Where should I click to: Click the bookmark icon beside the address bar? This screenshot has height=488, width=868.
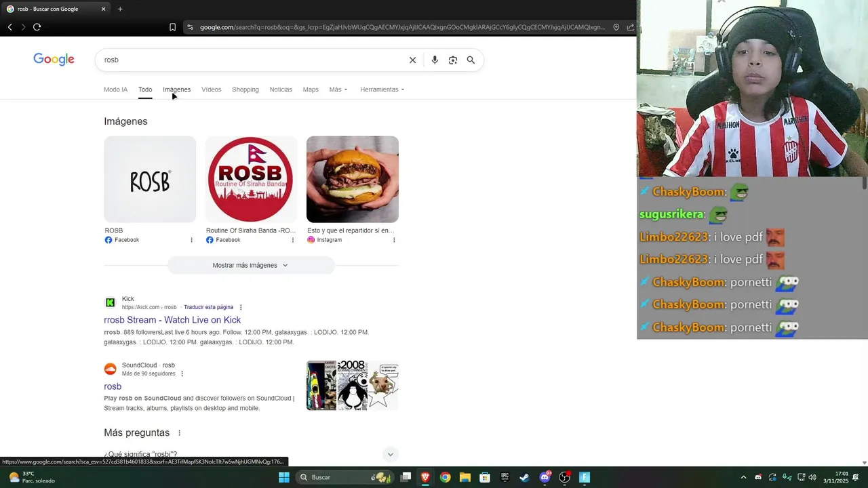coord(172,27)
